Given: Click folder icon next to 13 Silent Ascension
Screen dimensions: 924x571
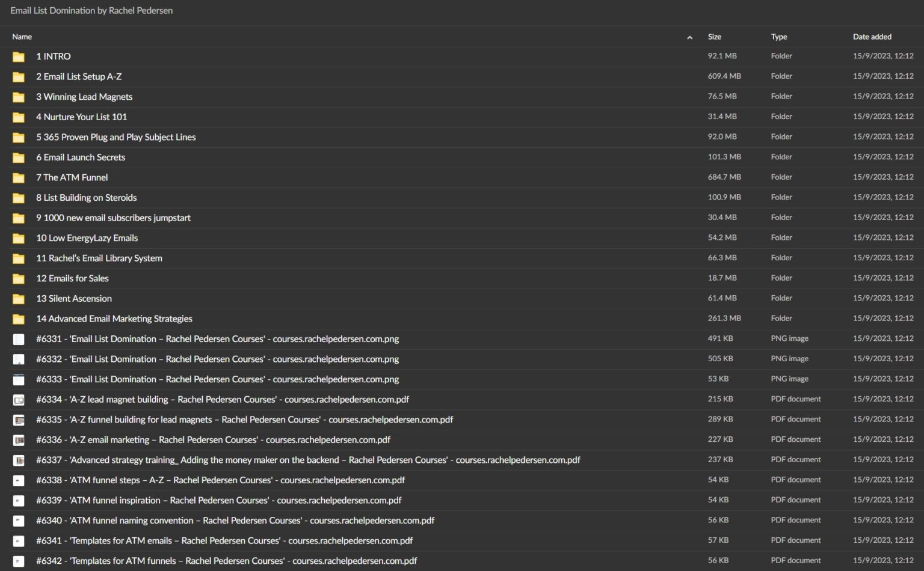Looking at the screenshot, I should (19, 299).
